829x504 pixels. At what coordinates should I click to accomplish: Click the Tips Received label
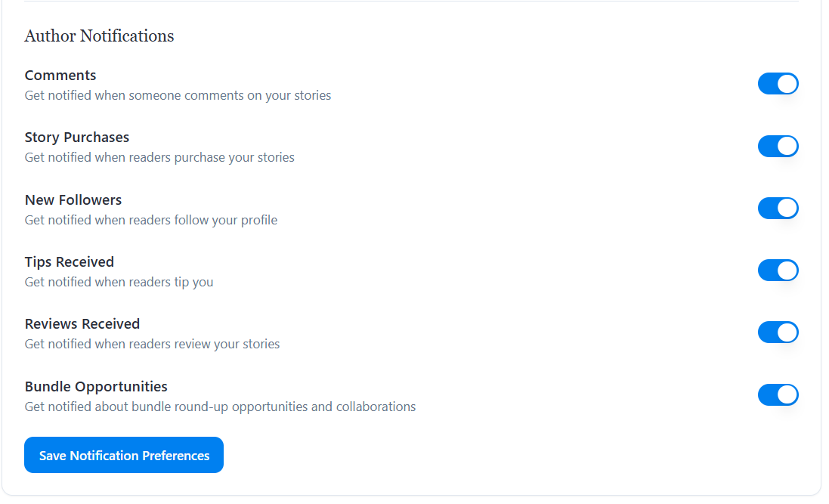[x=70, y=262]
